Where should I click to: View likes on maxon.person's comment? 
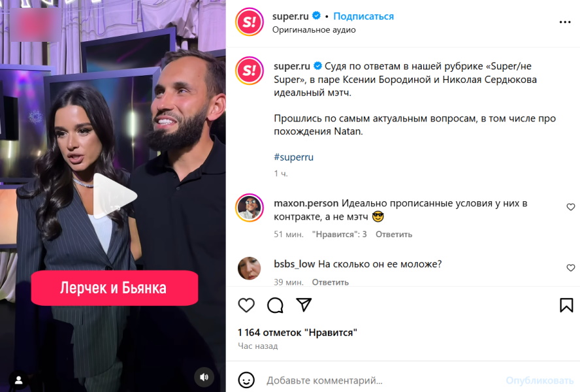point(339,235)
